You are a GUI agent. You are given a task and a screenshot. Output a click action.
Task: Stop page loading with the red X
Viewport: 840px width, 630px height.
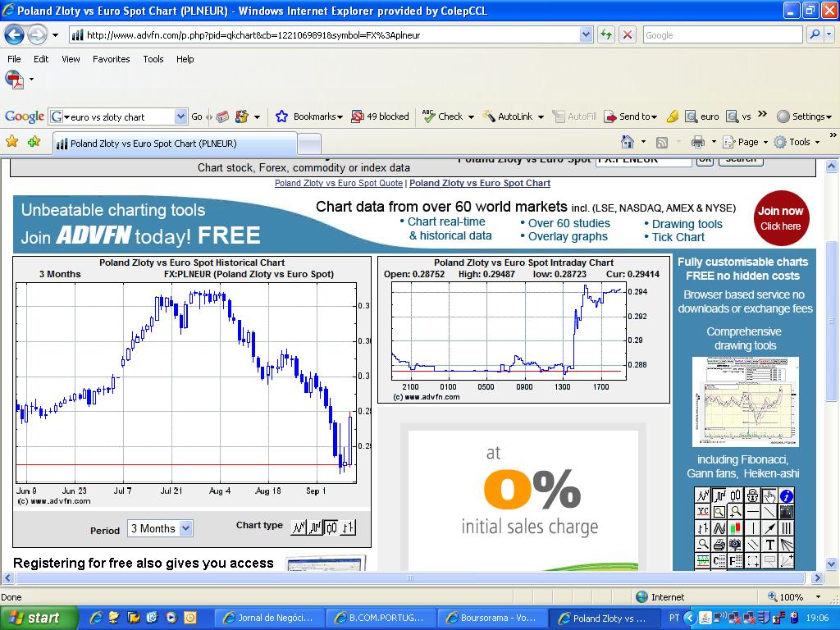(627, 35)
